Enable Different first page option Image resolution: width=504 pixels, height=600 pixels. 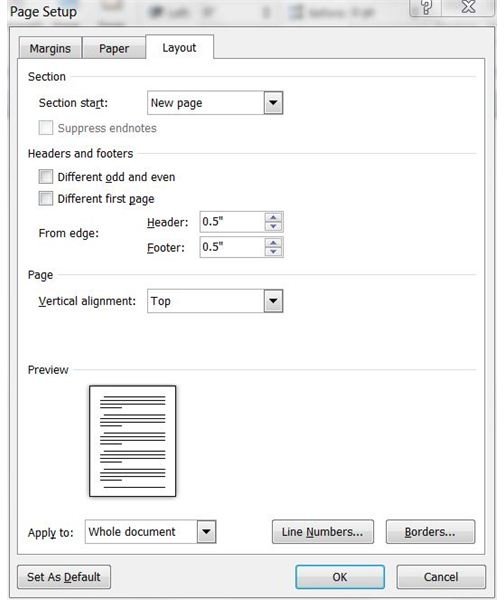tap(46, 199)
